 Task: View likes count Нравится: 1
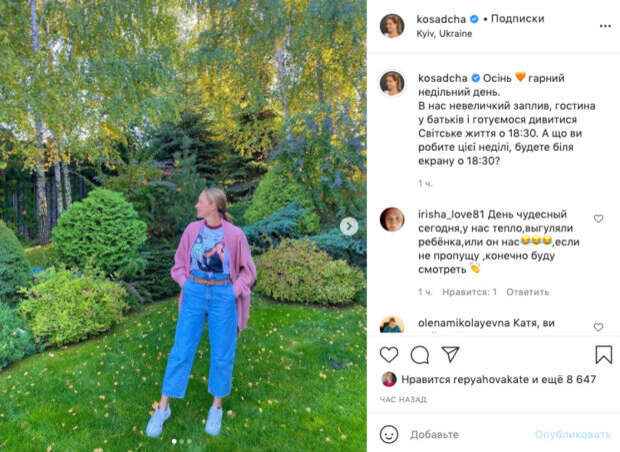[x=469, y=292]
